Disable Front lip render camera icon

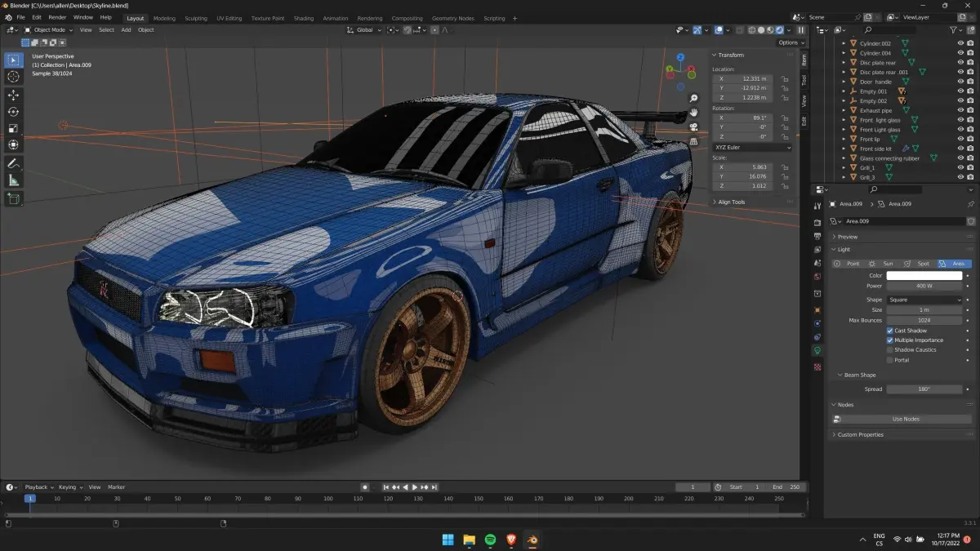970,139
